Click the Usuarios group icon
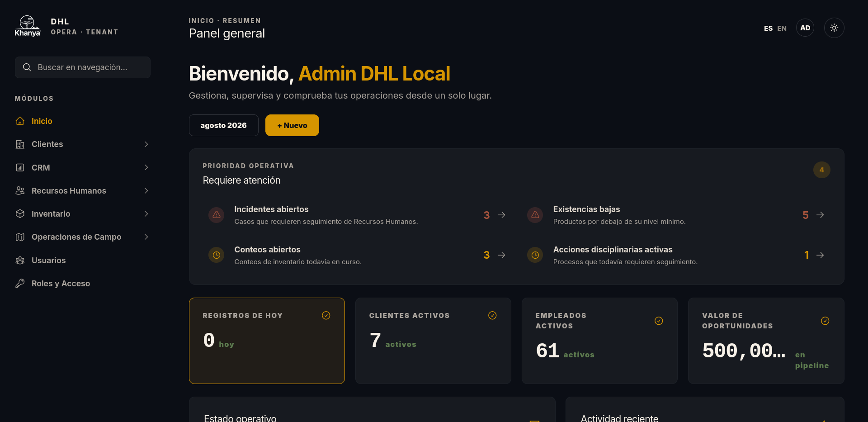 pyautogui.click(x=20, y=261)
